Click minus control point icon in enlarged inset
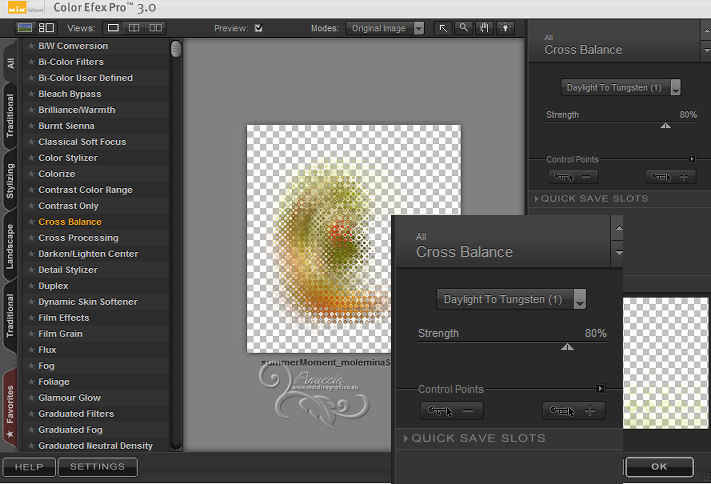Image resolution: width=711 pixels, height=484 pixels. pyautogui.click(x=451, y=411)
